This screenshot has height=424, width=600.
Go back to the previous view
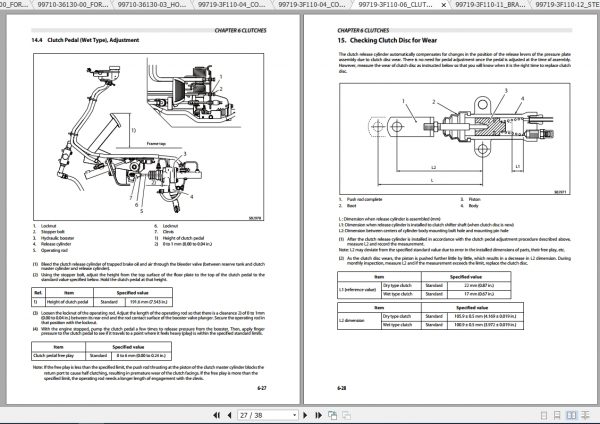[333, 415]
